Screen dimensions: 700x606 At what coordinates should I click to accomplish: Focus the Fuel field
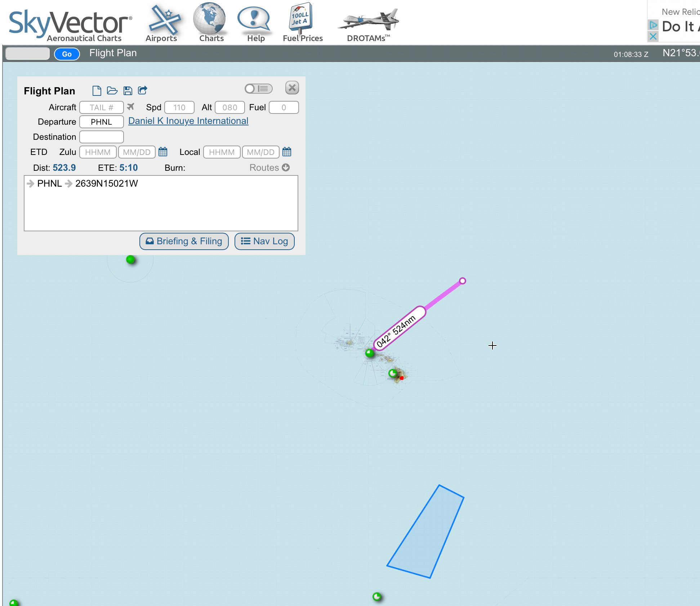point(284,107)
